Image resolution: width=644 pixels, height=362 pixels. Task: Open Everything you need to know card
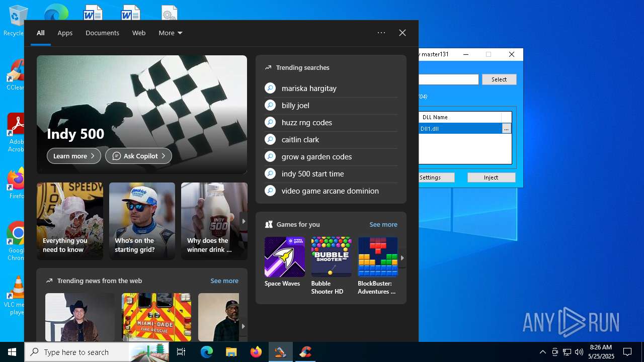pos(70,221)
